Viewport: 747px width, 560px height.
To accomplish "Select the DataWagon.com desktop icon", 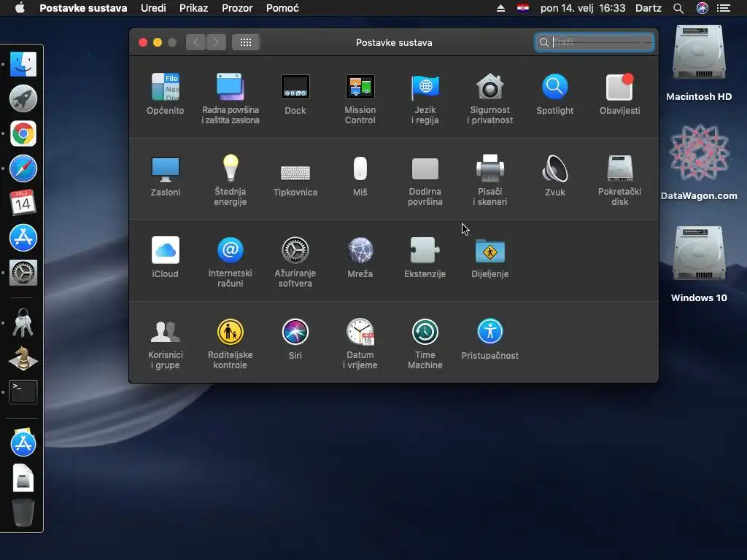I will (698, 163).
